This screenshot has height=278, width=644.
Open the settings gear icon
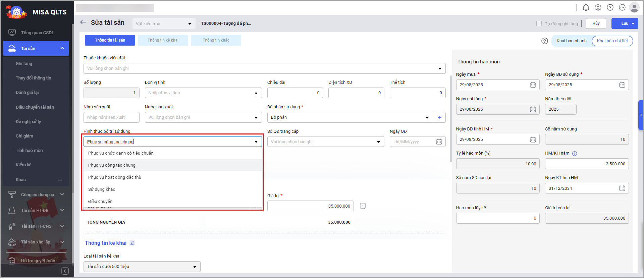click(x=598, y=7)
